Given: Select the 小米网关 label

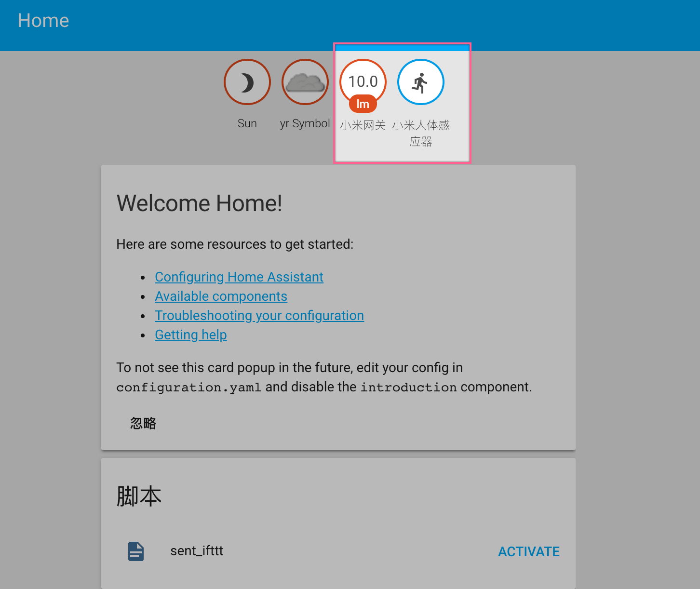Looking at the screenshot, I should (x=363, y=125).
